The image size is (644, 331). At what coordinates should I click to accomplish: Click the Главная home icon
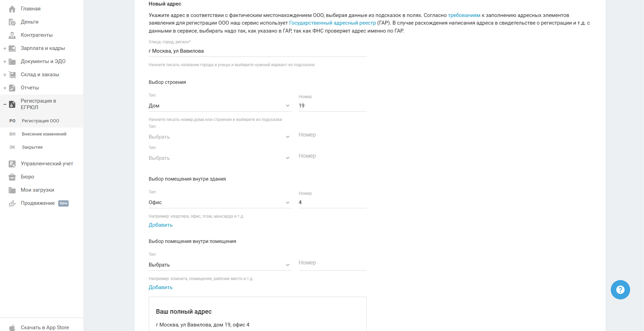tap(12, 9)
